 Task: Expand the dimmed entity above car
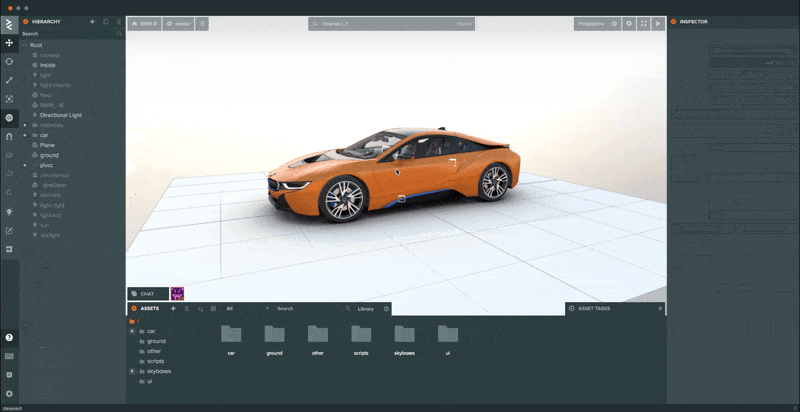[24, 125]
